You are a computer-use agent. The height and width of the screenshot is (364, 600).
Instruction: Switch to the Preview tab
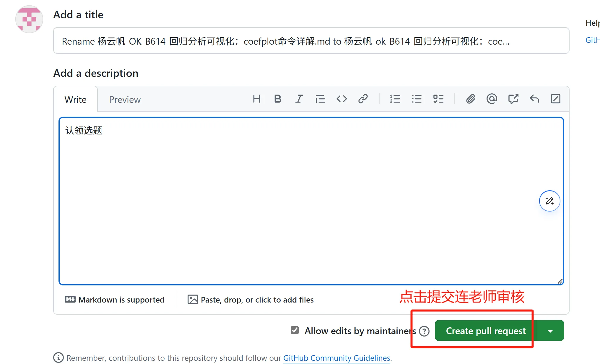[x=125, y=100]
